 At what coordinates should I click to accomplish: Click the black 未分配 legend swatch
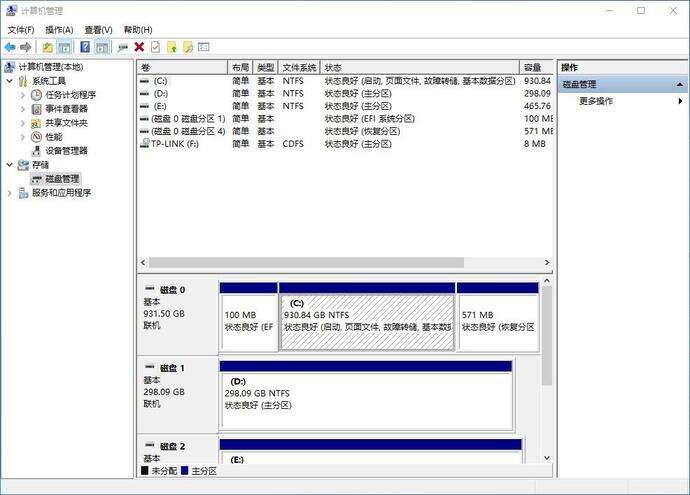tap(145, 470)
